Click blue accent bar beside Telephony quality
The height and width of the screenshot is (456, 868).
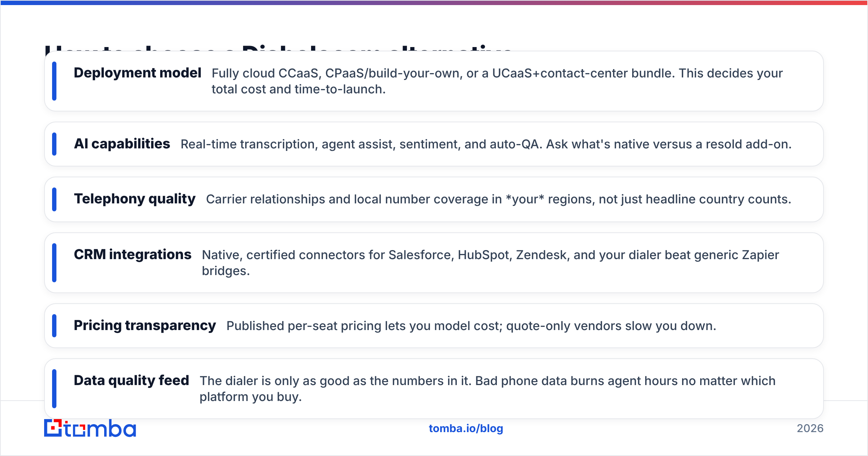point(54,199)
